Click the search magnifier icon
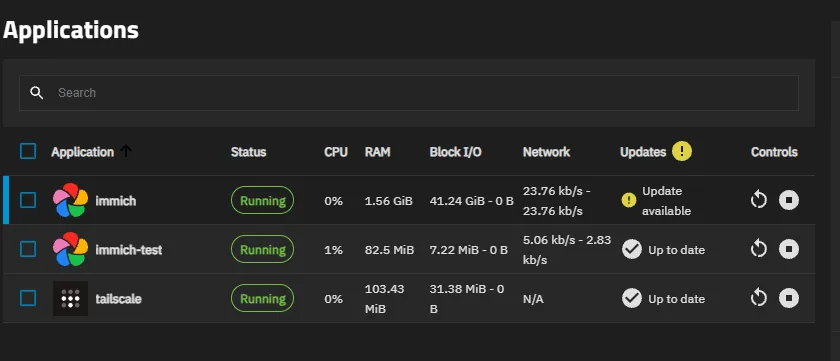The width and height of the screenshot is (840, 361). coord(36,93)
